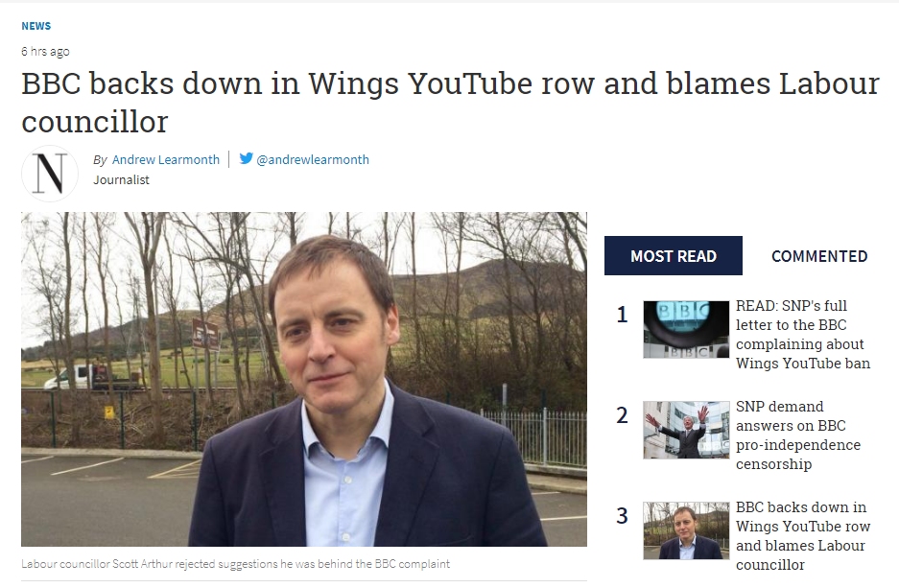Switch to the Commented tab
The height and width of the screenshot is (588, 899).
pyautogui.click(x=819, y=255)
